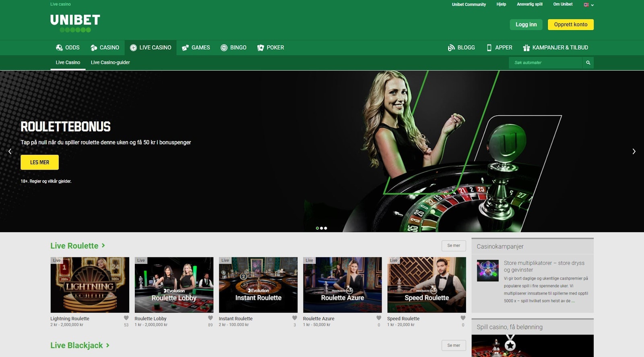Click 'Speed Roulette' title below thumbnail

pyautogui.click(x=403, y=318)
